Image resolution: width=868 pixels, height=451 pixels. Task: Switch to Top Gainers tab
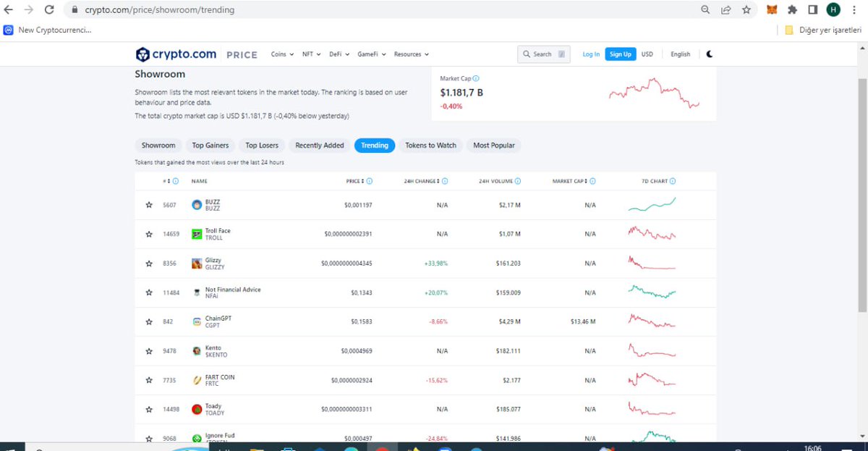point(210,146)
